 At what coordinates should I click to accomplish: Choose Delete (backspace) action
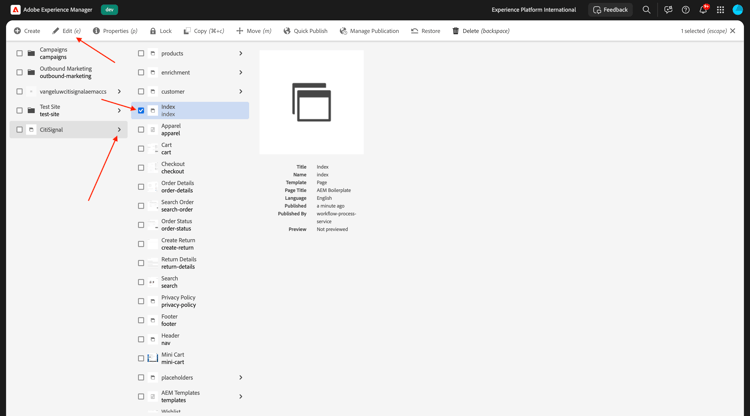[481, 31]
